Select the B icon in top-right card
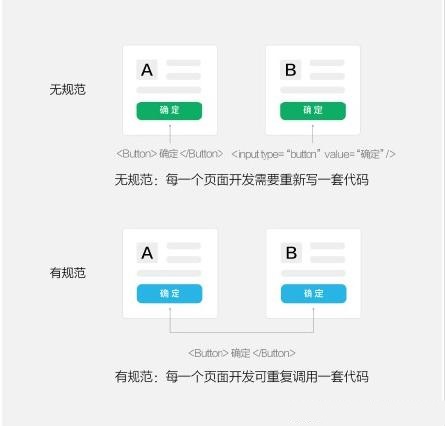 click(x=291, y=70)
